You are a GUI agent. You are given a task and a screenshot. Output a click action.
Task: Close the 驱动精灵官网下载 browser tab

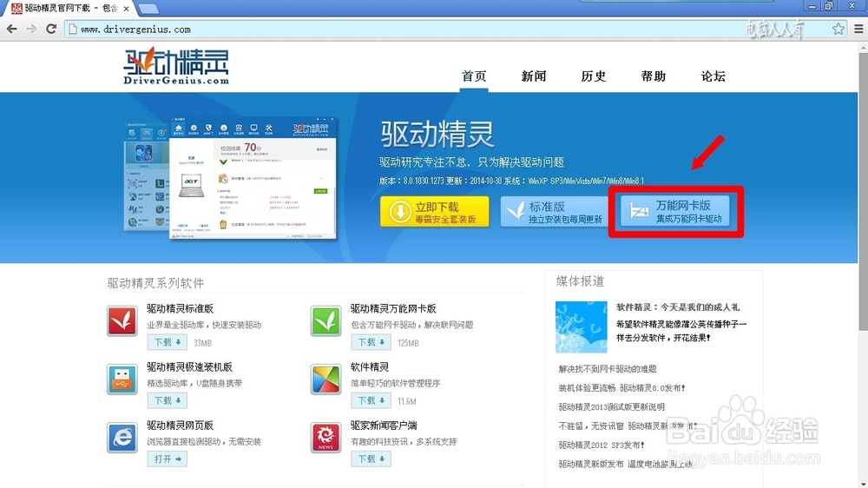tap(126, 9)
